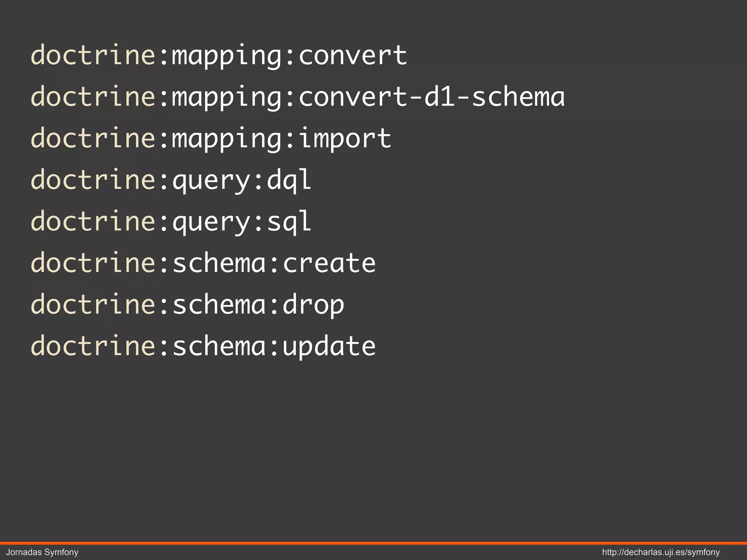Select the doctrine:schema:create line

coord(203,262)
